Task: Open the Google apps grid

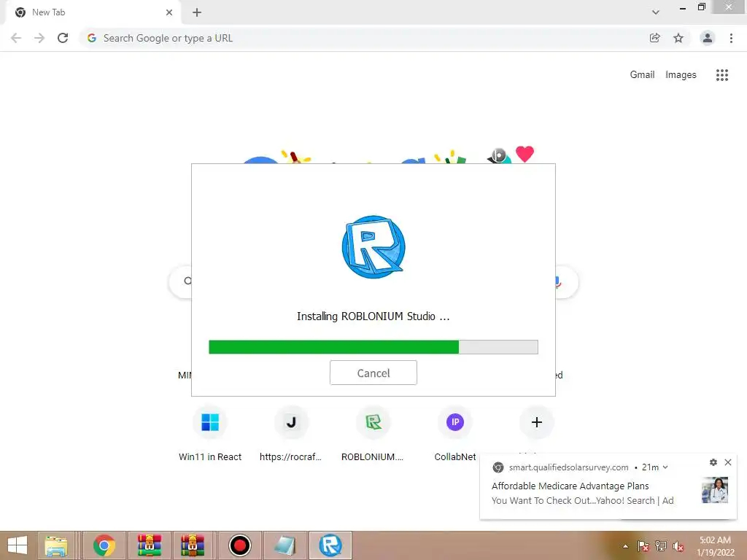Action: tap(721, 75)
